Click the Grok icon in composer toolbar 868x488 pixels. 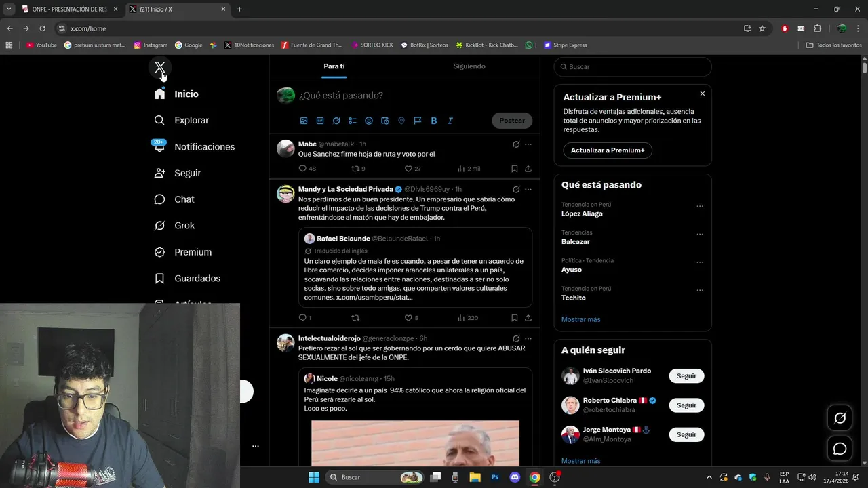coord(336,121)
